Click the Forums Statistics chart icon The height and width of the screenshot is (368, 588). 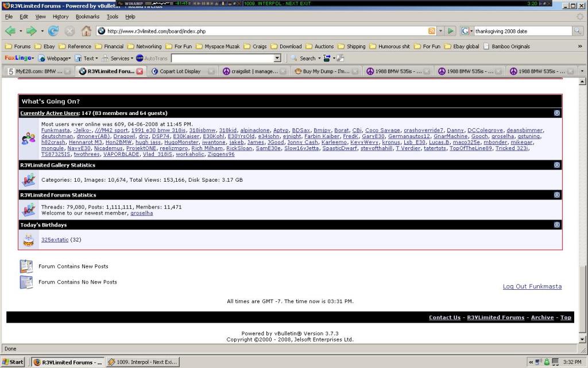(x=28, y=209)
